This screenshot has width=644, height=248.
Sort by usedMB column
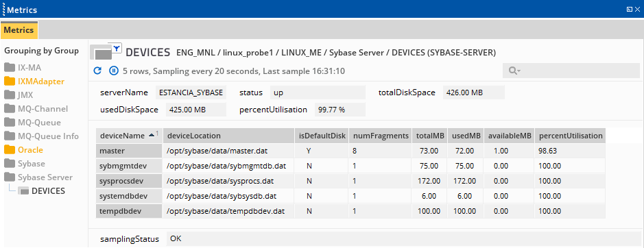coord(466,136)
